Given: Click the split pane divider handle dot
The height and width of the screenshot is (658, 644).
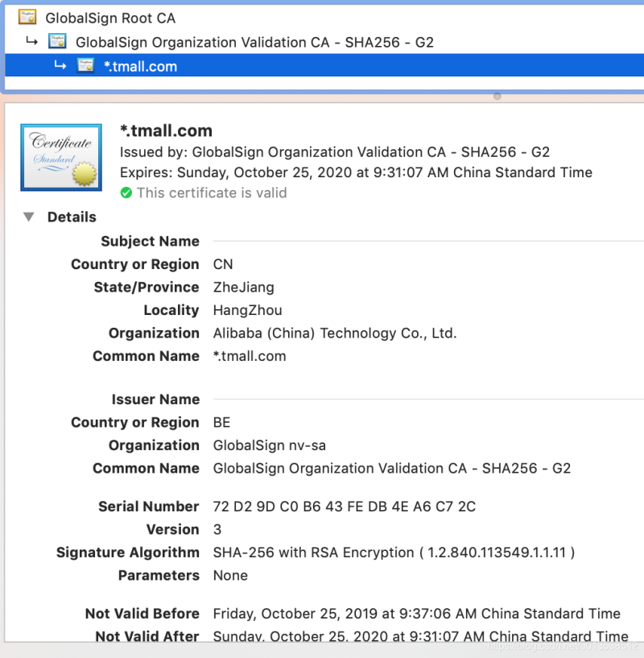Looking at the screenshot, I should 497,96.
